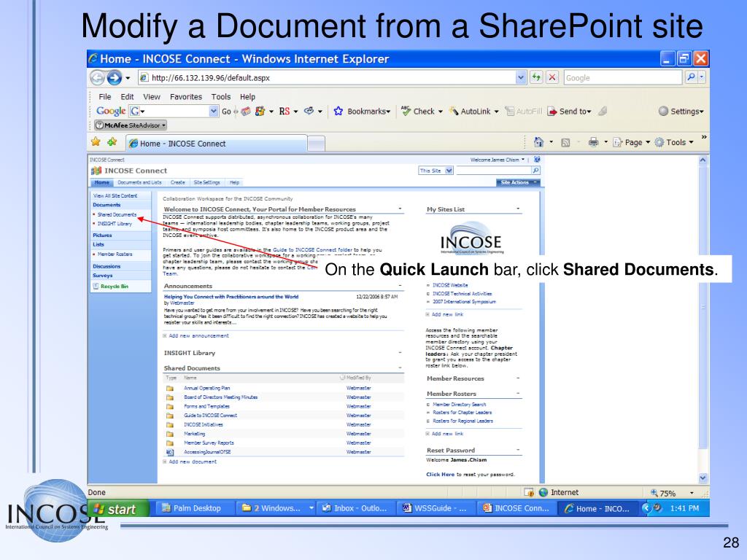This screenshot has height=560, width=747.
Task: Open the search provider dropdown arrow
Action: [x=702, y=77]
